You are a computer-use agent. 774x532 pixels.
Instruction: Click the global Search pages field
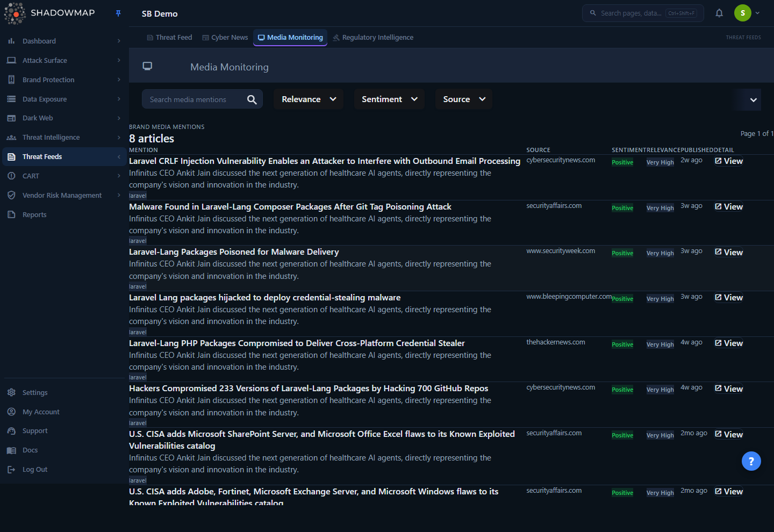[643, 13]
